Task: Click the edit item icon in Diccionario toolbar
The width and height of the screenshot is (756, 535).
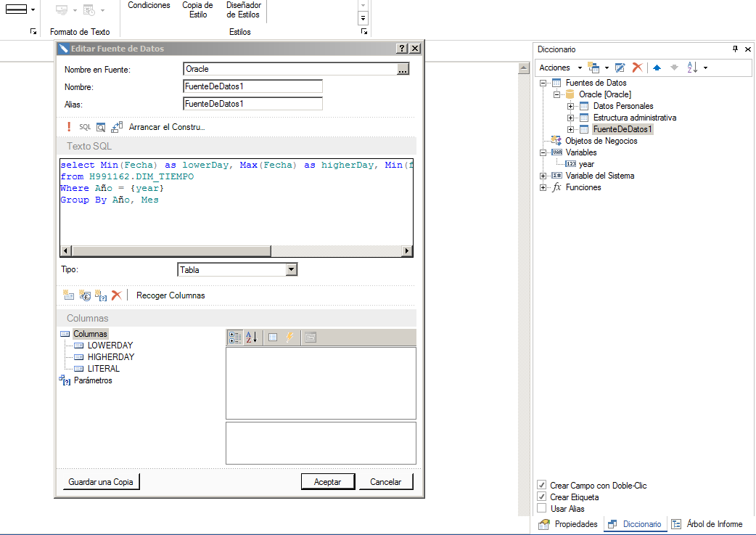Action: pos(620,68)
